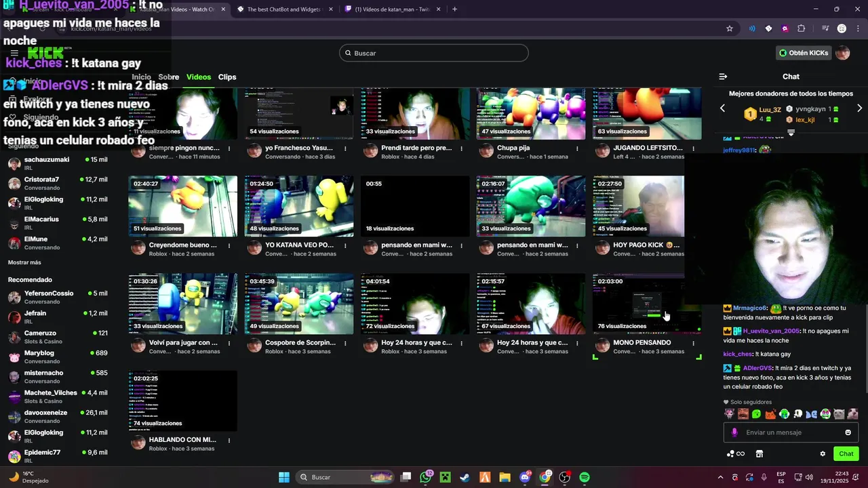Open OBS Studio from the taskbar
Image resolution: width=868 pixels, height=488 pixels.
click(x=564, y=477)
